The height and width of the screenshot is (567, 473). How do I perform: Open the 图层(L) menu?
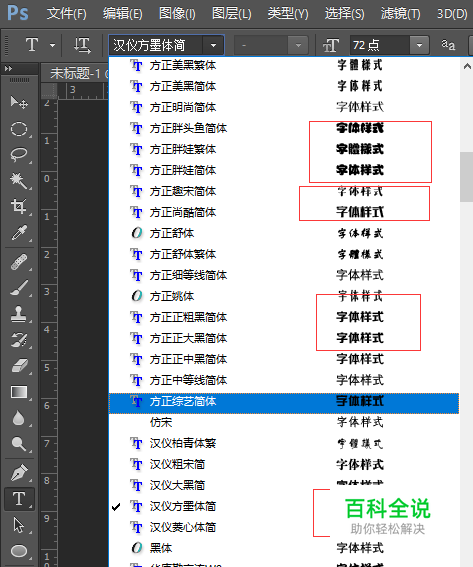pos(231,14)
